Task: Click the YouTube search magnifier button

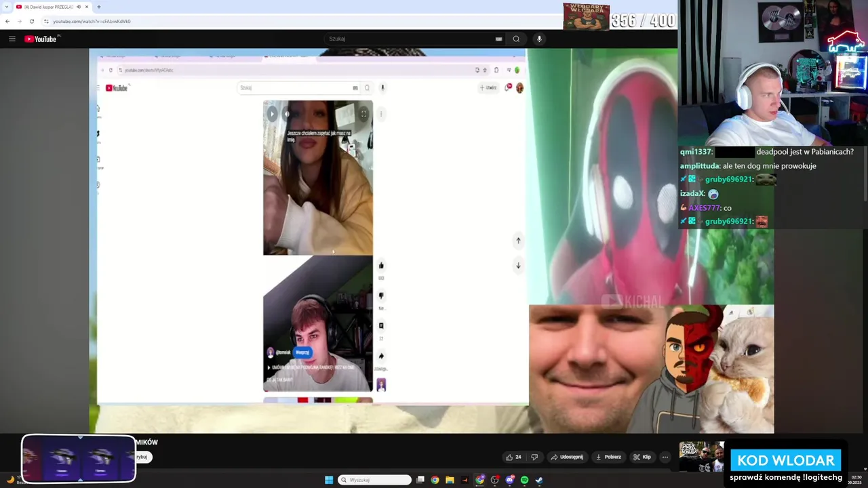Action: pyautogui.click(x=516, y=39)
